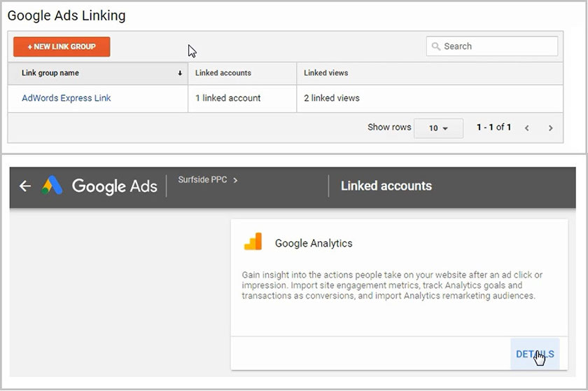
Task: Go to the previous page of rows
Action: click(527, 128)
